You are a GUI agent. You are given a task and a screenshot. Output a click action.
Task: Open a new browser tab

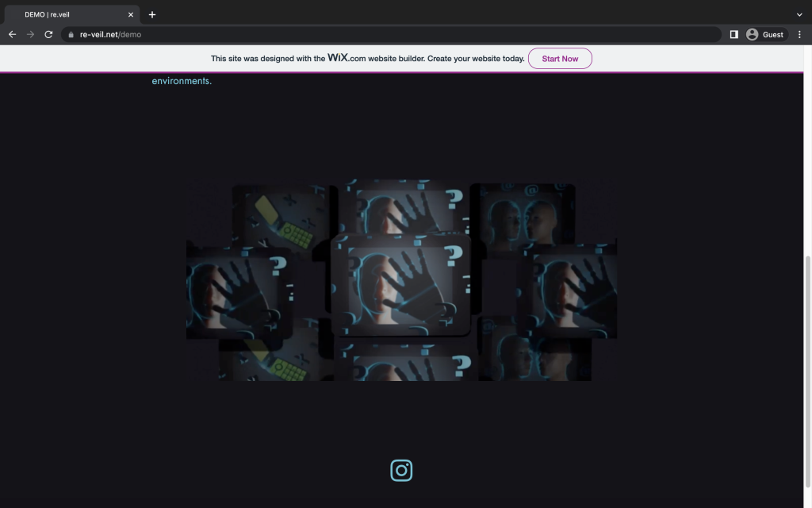point(151,14)
